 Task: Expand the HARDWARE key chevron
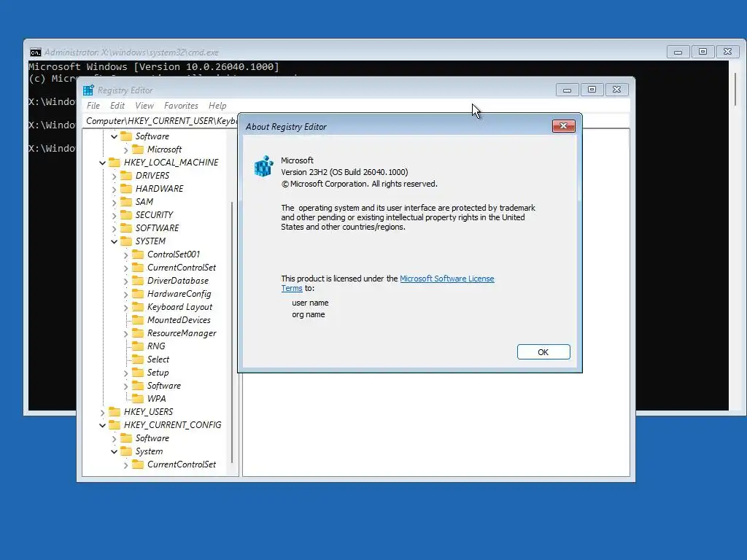[x=115, y=189]
